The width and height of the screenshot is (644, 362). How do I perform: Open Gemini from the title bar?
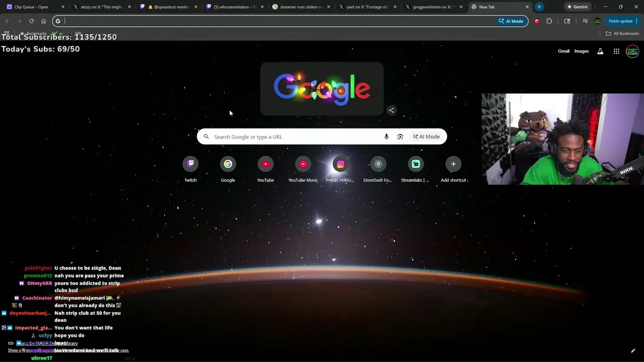[x=577, y=7]
